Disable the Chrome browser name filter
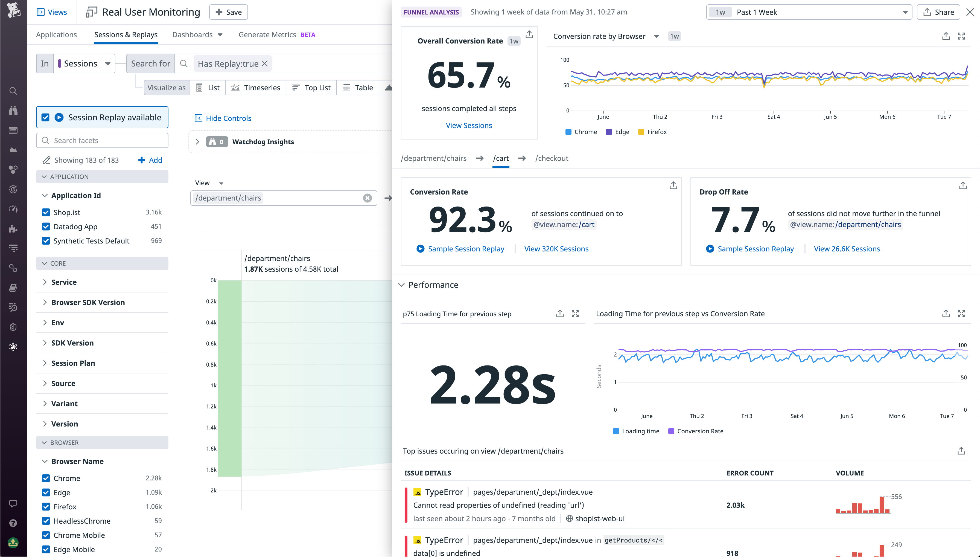The width and height of the screenshot is (980, 557). (46, 478)
